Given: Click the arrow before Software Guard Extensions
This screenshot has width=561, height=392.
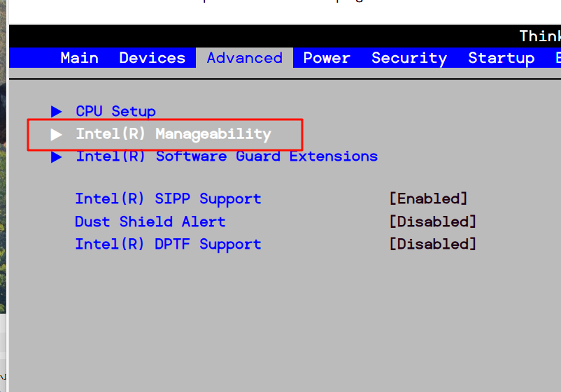Looking at the screenshot, I should point(57,157).
